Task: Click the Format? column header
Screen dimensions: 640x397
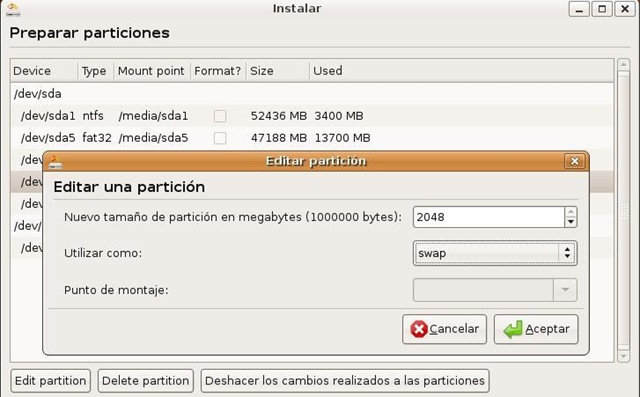Action: point(218,71)
